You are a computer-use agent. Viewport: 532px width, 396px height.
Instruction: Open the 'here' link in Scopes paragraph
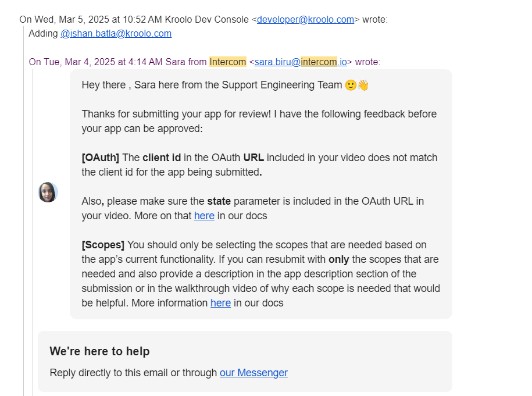[220, 303]
